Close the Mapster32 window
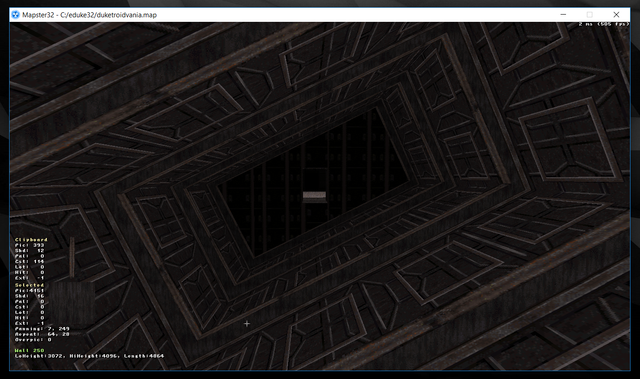The image size is (640, 379). (616, 15)
